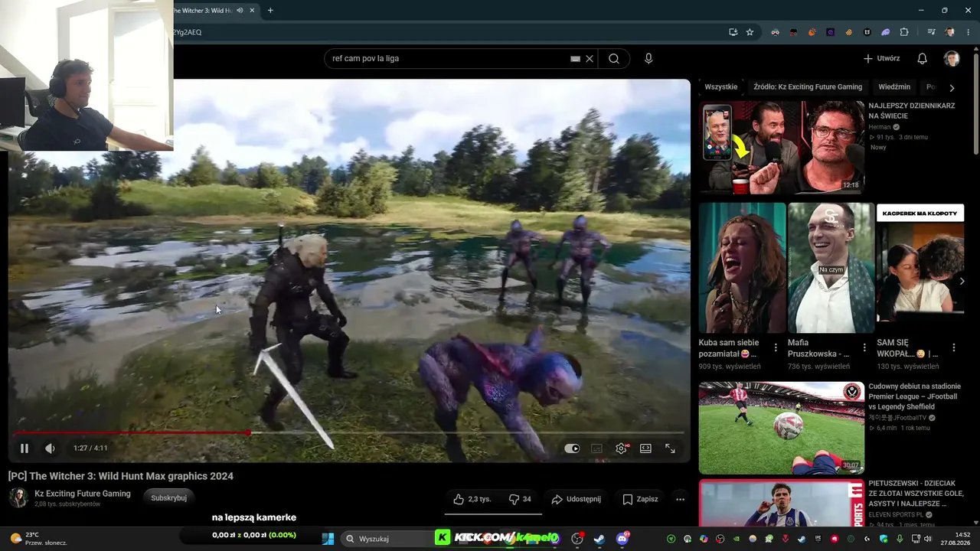The image size is (980, 551).
Task: Like the video with thumbs up
Action: point(472,499)
